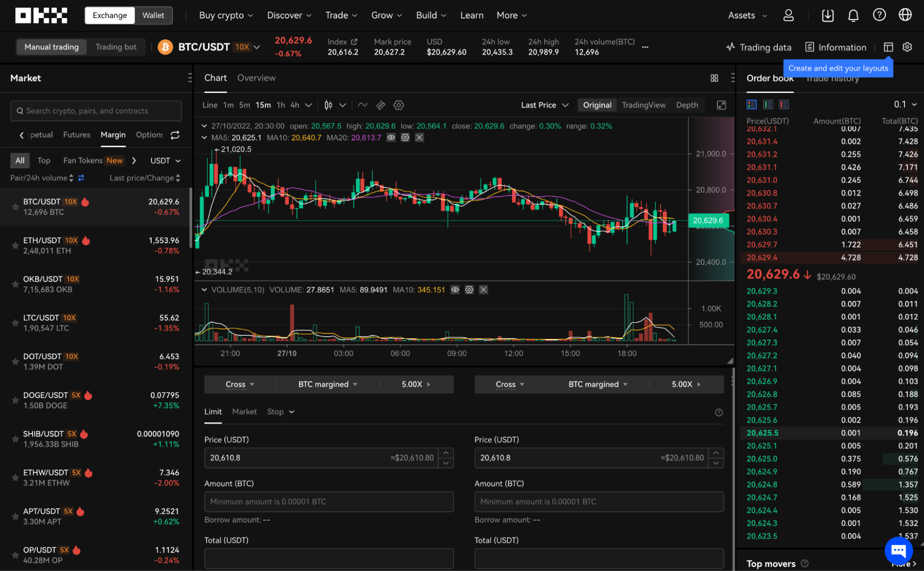Viewport: 924px width, 571px height.
Task: Favorite the ETH/USDT pair star
Action: (x=15, y=246)
